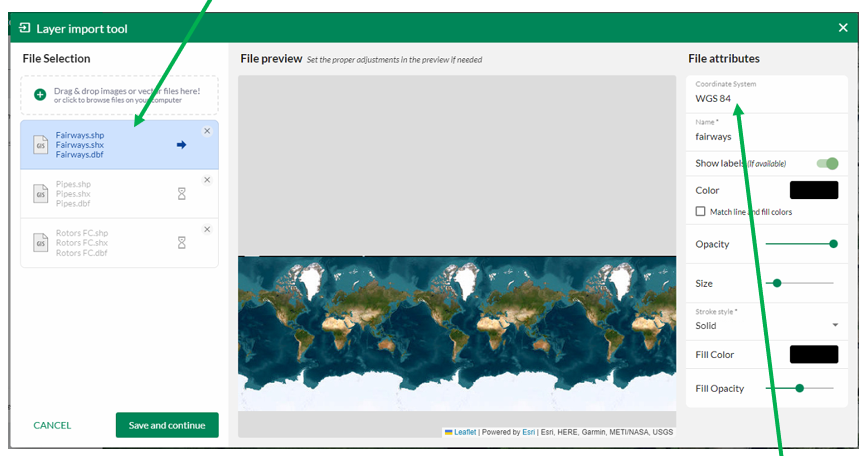Open the Coordinate System field WGS 84
864x456 pixels.
click(x=767, y=94)
